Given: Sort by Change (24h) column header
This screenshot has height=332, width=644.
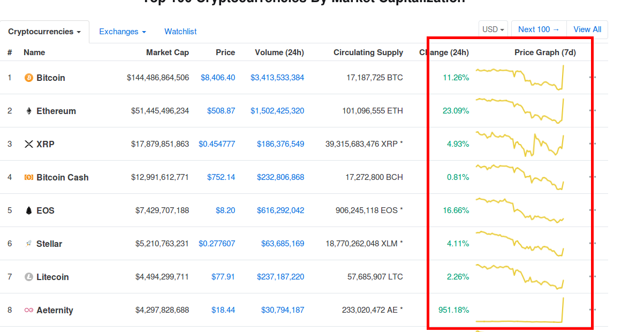Looking at the screenshot, I should (444, 52).
